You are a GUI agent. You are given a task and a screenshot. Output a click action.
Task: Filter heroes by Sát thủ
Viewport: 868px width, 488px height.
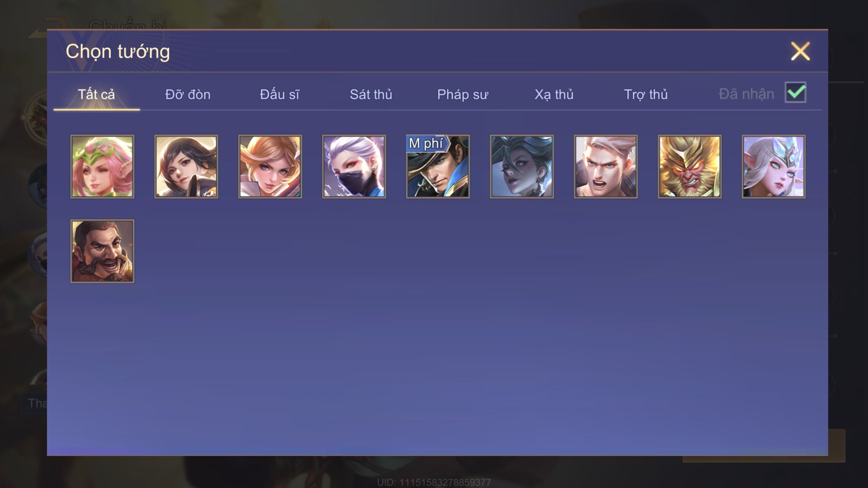coord(371,94)
